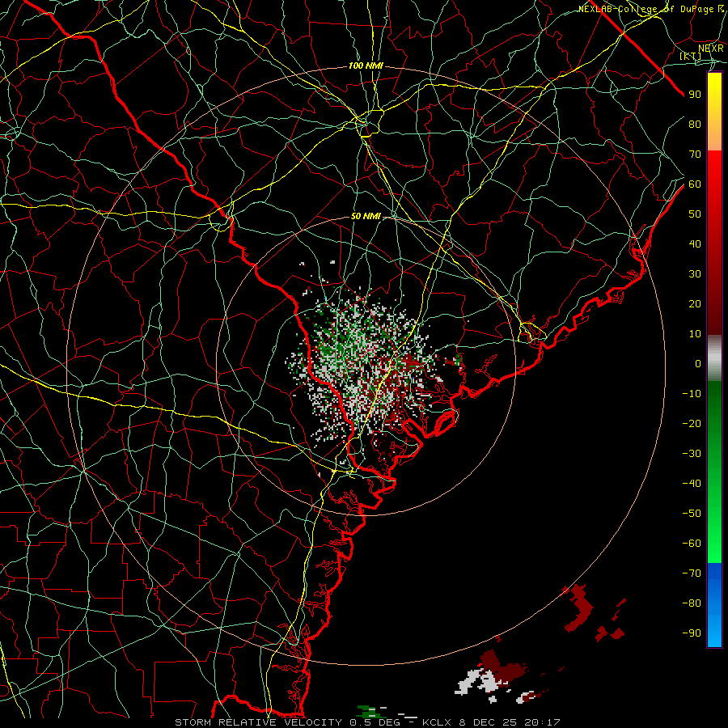Click the -70 value on velocity scale
728x728 pixels.
pos(692,574)
